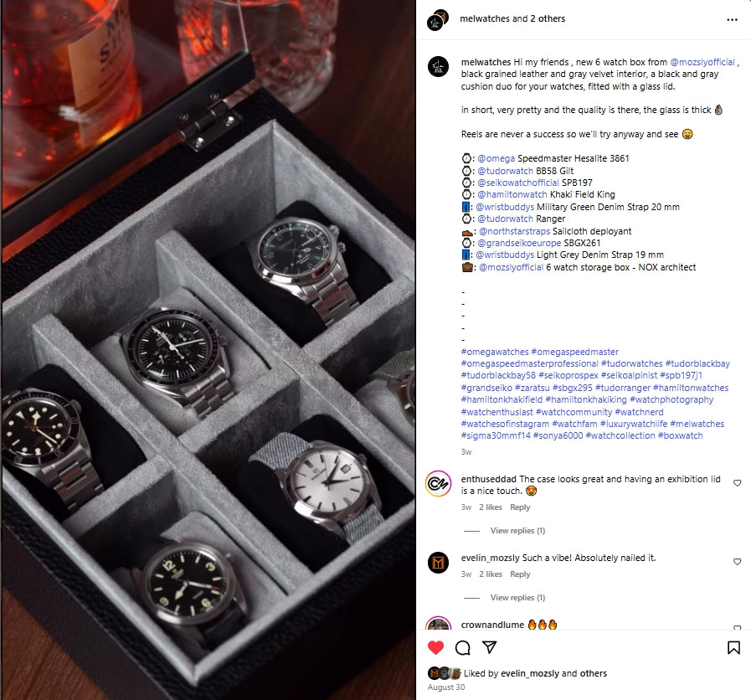Open the comment bubble icon
This screenshot has height=700, width=751.
[x=463, y=647]
